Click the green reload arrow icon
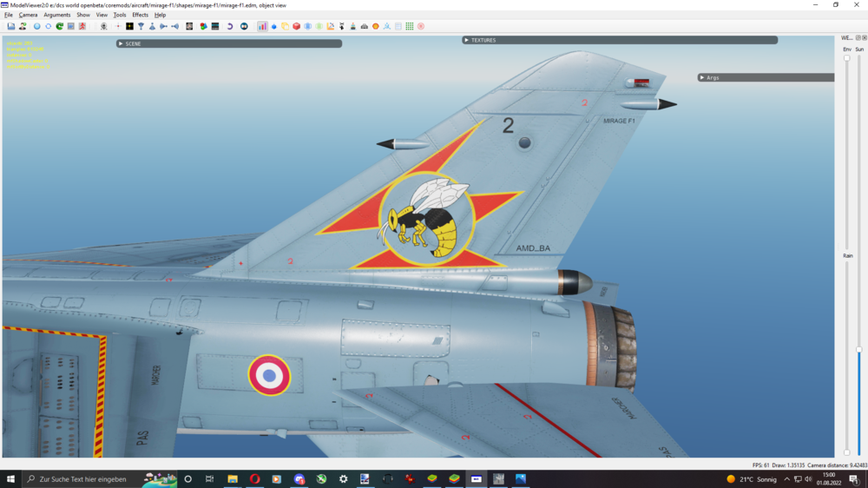Screen dimensions: 868x488 60,26
